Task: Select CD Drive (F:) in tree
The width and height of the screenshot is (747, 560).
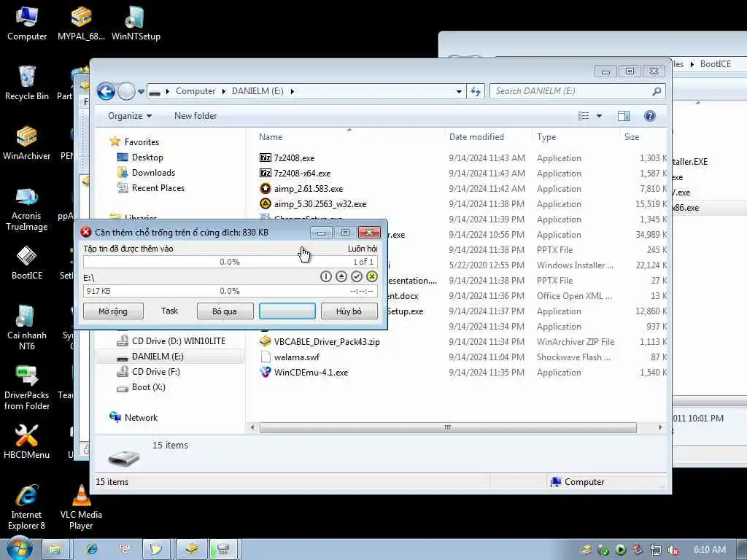Action: [156, 371]
